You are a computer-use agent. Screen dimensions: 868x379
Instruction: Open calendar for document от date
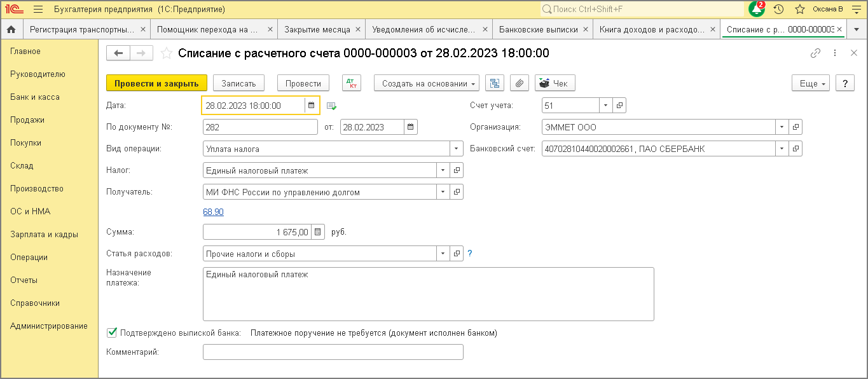(411, 127)
